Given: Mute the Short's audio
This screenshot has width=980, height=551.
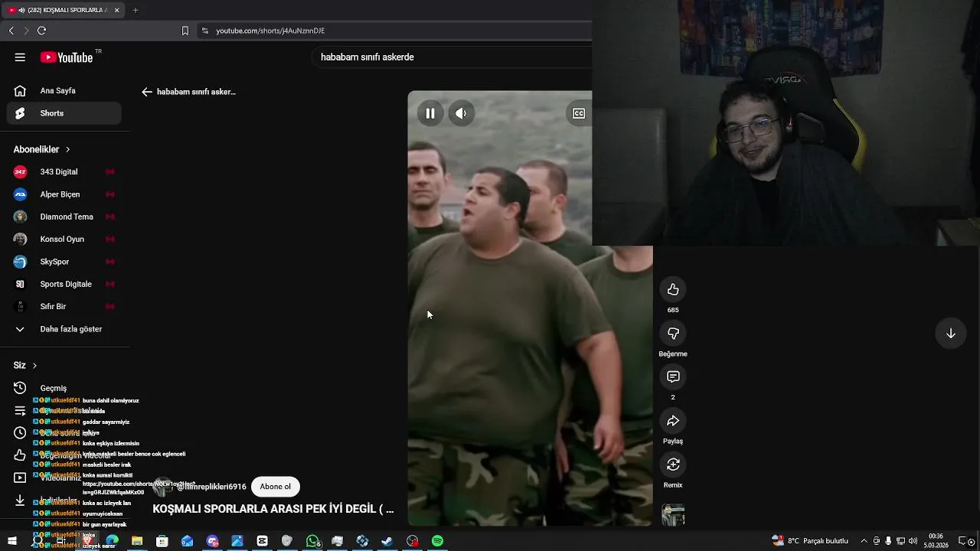Looking at the screenshot, I should pos(461,113).
